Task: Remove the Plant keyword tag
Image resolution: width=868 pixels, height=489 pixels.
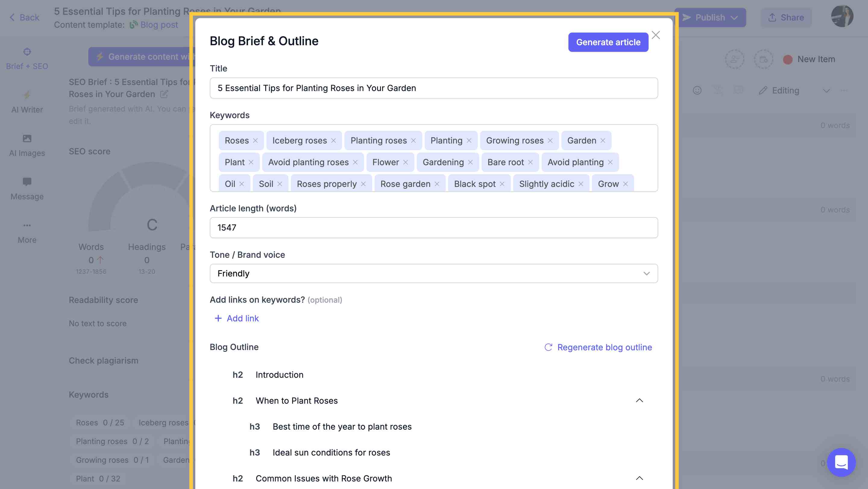Action: coord(251,162)
